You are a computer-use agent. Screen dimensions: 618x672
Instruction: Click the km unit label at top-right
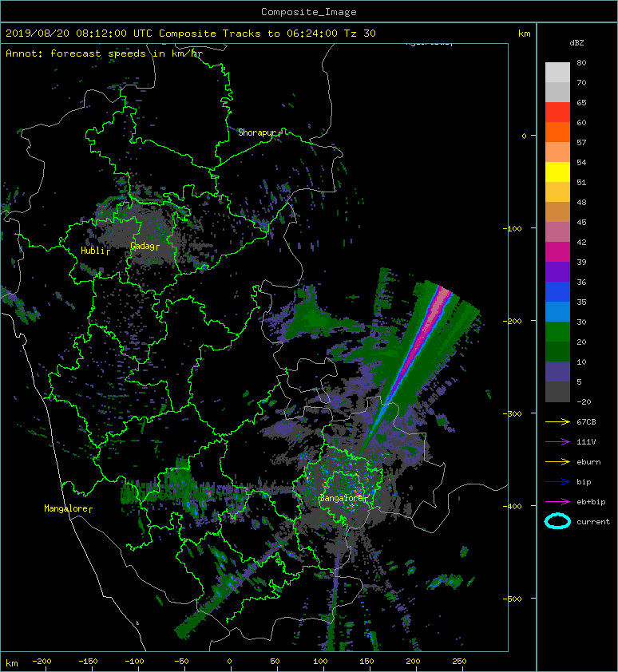coord(524,34)
